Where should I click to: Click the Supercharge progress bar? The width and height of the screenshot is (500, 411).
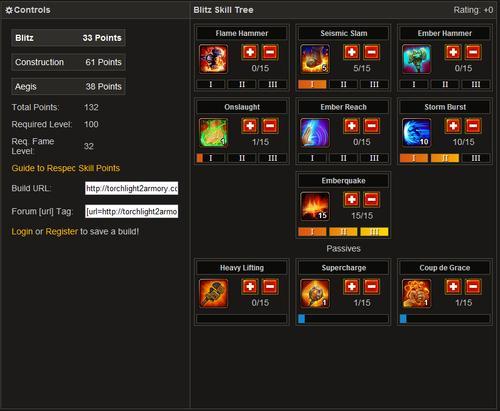point(343,319)
